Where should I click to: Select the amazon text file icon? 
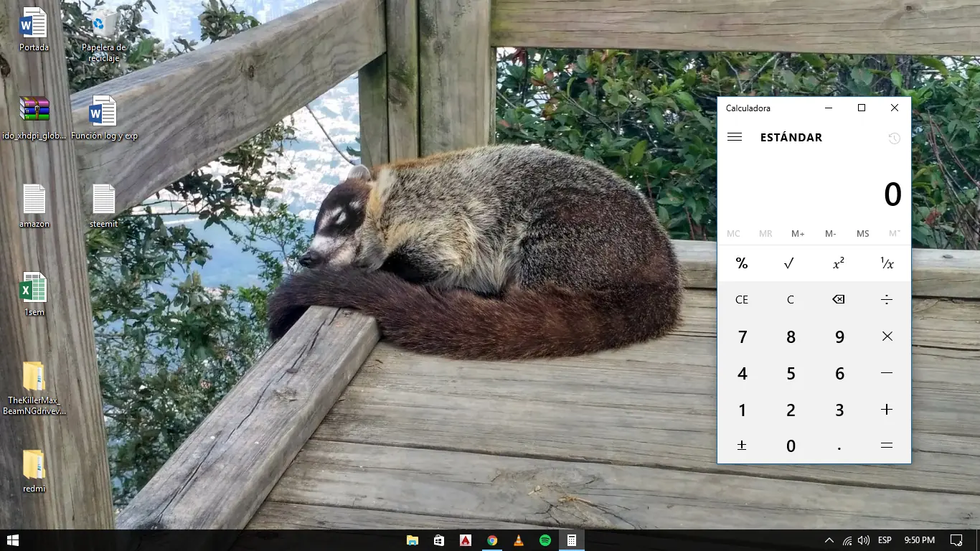coord(34,207)
